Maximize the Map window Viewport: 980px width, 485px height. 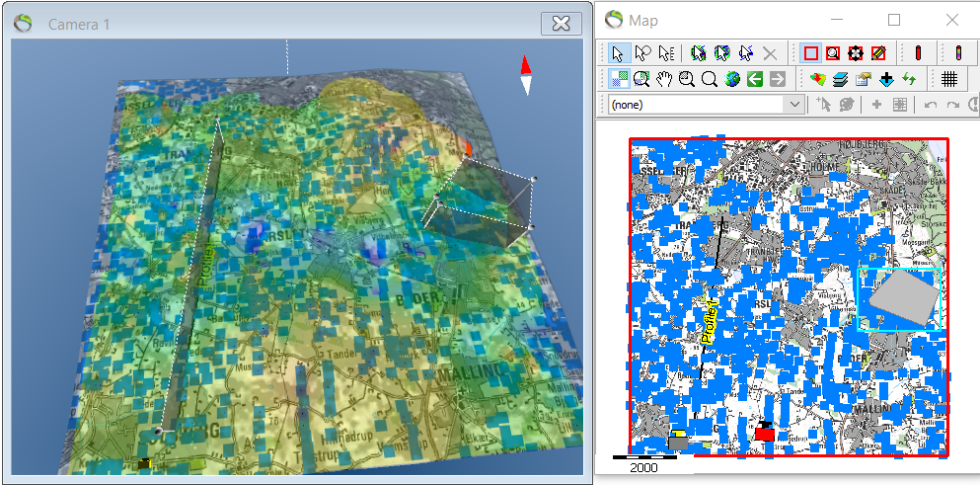coord(894,20)
